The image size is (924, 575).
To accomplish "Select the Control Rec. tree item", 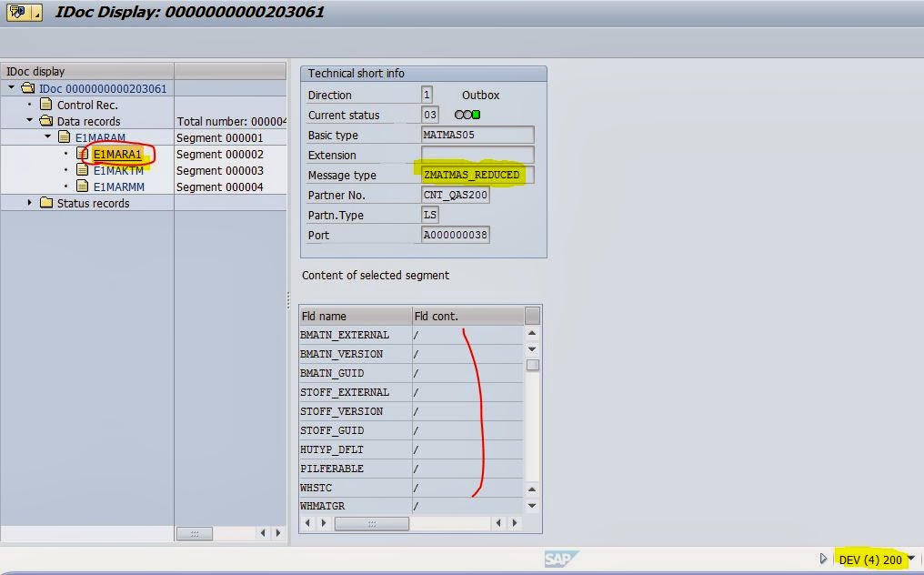I will (87, 106).
